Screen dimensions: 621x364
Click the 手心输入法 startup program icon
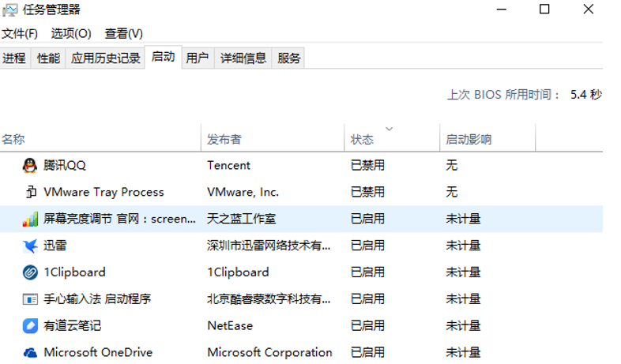pyautogui.click(x=30, y=299)
